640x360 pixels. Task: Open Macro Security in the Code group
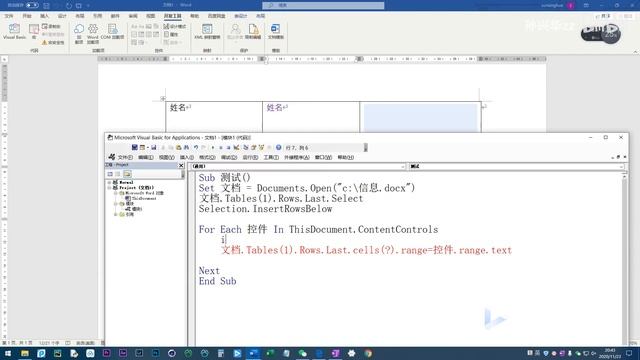(x=53, y=42)
